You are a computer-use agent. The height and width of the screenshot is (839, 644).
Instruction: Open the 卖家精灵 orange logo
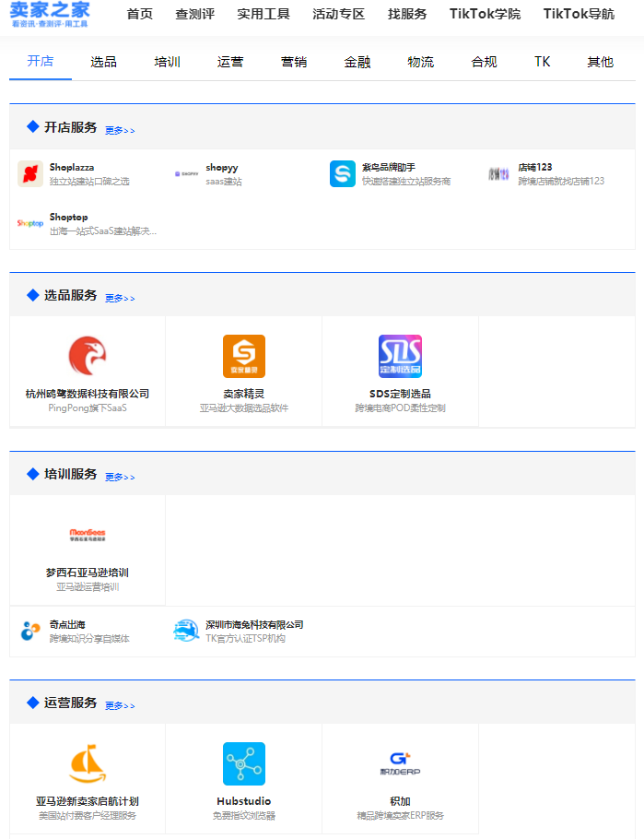click(x=244, y=356)
